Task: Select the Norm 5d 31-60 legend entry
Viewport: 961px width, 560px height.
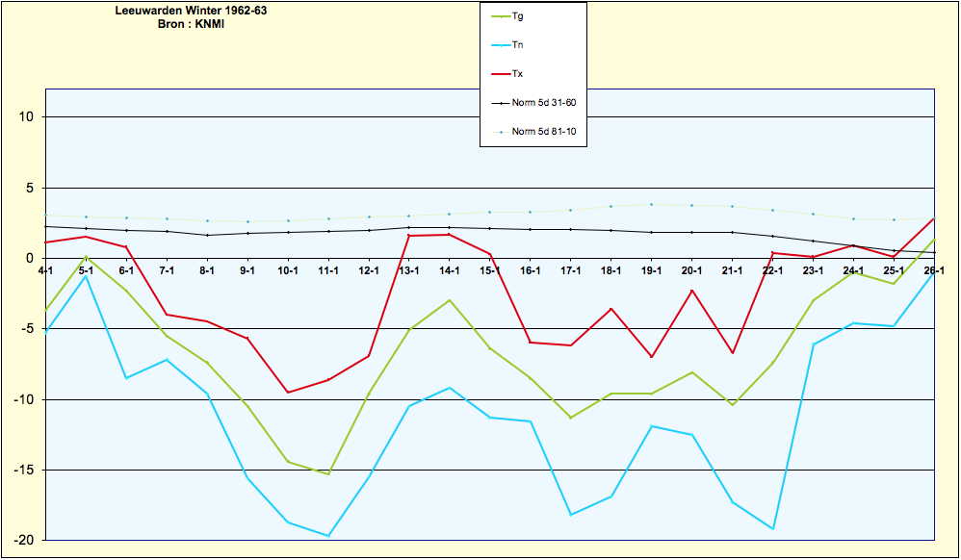Action: [x=533, y=103]
